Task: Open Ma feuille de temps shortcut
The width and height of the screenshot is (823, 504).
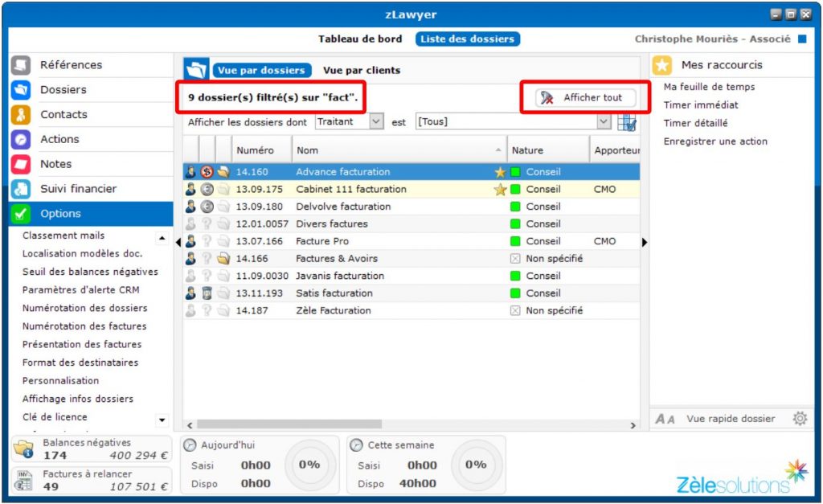Action: click(x=709, y=87)
